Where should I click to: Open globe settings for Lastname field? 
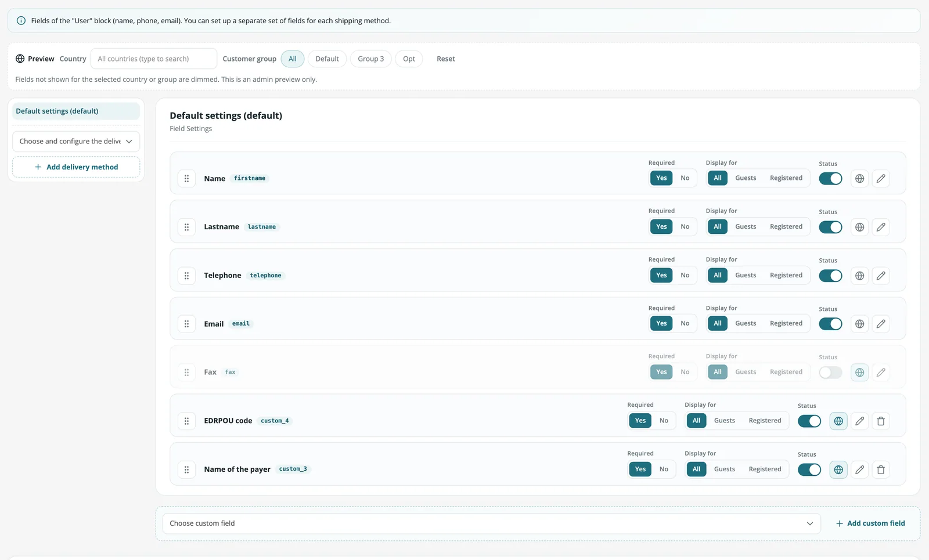[x=860, y=227]
